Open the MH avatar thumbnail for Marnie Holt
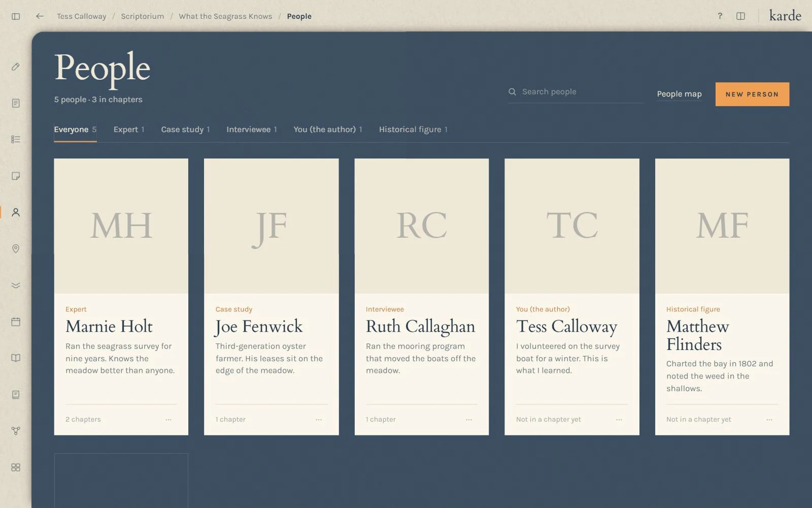812x508 pixels. pos(121,226)
